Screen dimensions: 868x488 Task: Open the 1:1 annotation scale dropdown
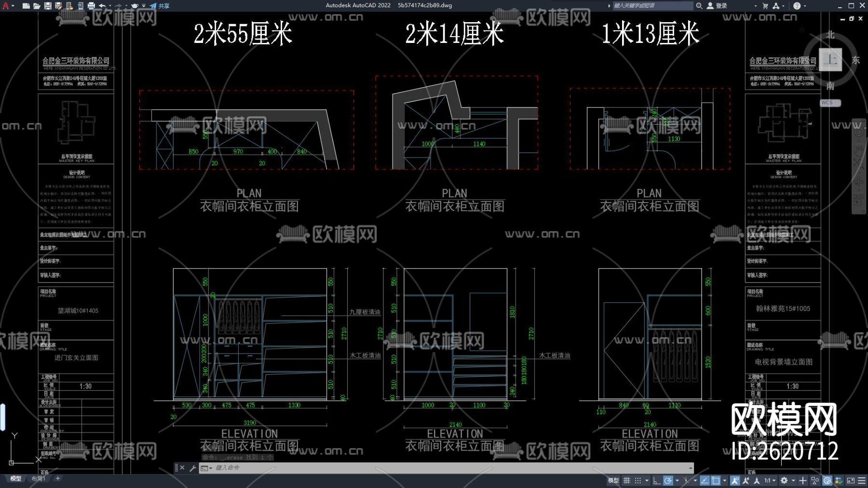click(770, 481)
